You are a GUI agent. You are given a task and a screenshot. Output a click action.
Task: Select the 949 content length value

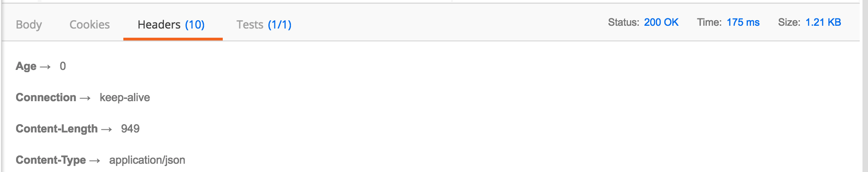coord(130,129)
